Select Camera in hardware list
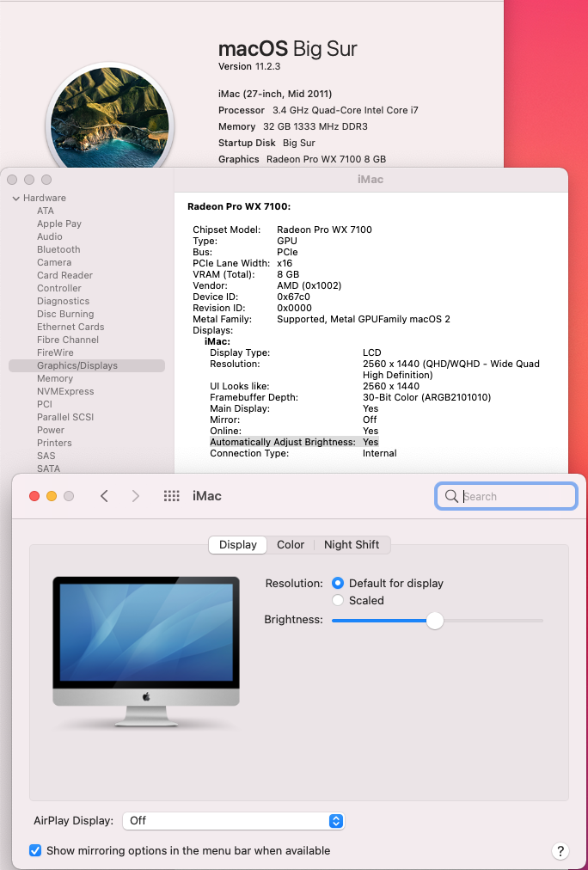The image size is (588, 870). tap(54, 262)
